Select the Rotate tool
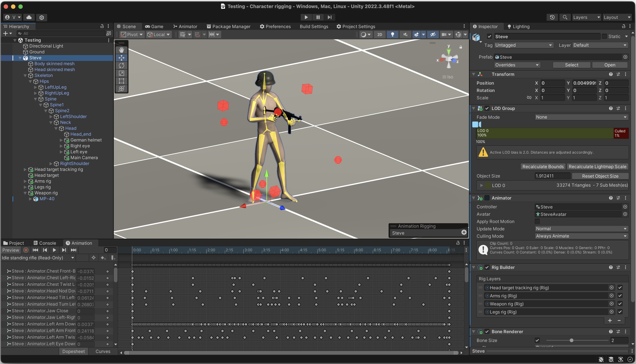Viewport: 636px width, 364px height. 122,66
